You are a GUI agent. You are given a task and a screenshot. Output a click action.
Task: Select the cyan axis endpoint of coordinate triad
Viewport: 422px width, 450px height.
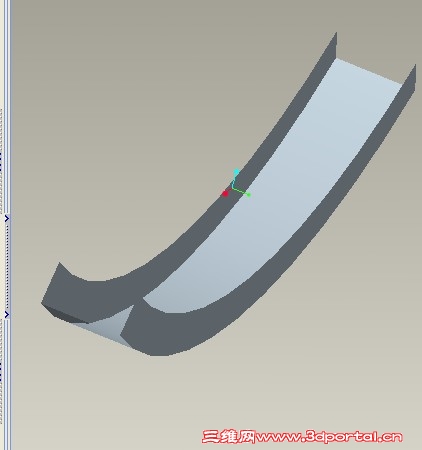236,172
